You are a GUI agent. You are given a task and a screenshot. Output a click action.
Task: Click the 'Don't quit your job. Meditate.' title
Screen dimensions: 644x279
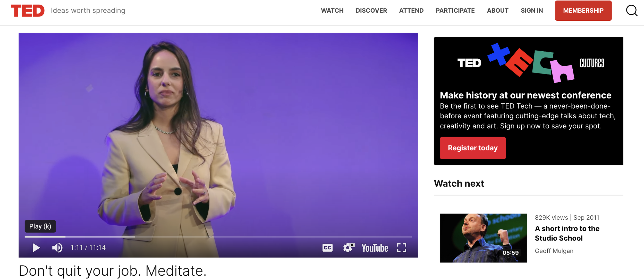point(113,271)
